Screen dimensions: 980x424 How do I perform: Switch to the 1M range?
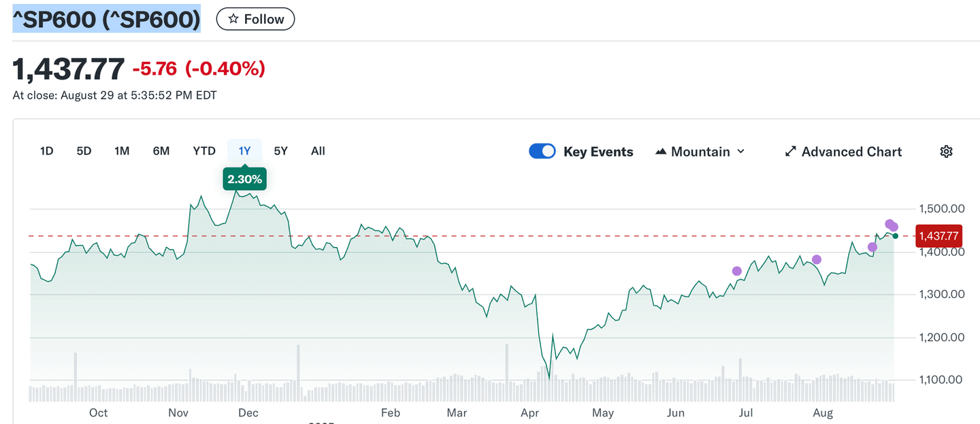coord(122,151)
